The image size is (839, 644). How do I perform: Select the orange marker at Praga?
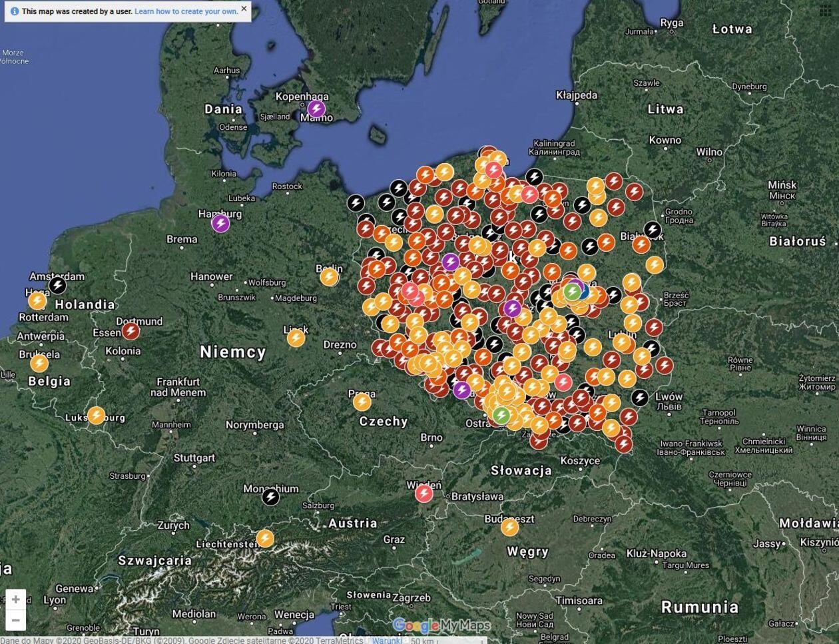(x=362, y=402)
